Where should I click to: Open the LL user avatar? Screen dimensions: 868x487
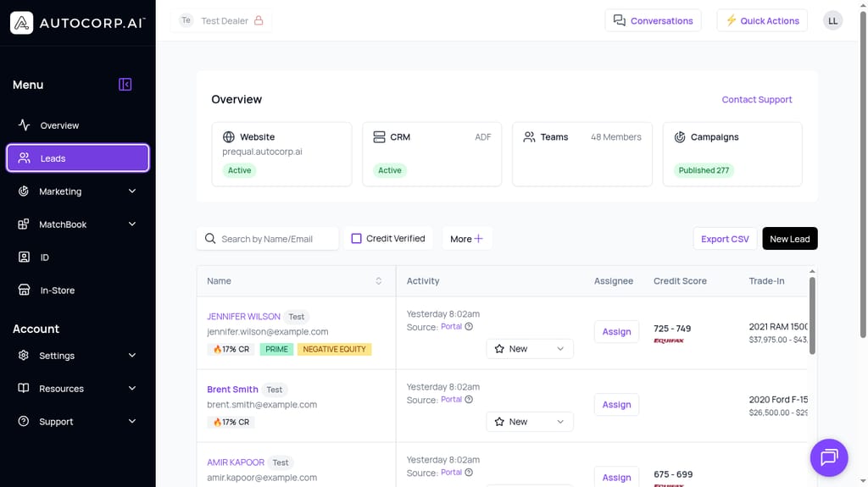click(x=832, y=20)
